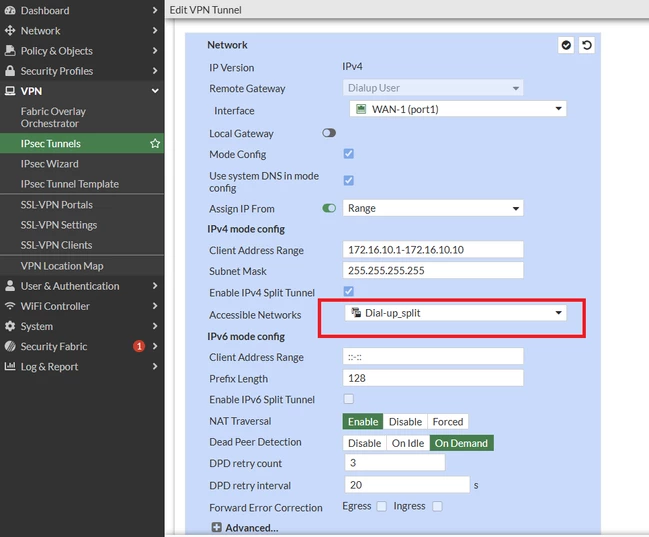
Task: Check Enable IPv6 Split Tunnel
Action: coord(349,399)
